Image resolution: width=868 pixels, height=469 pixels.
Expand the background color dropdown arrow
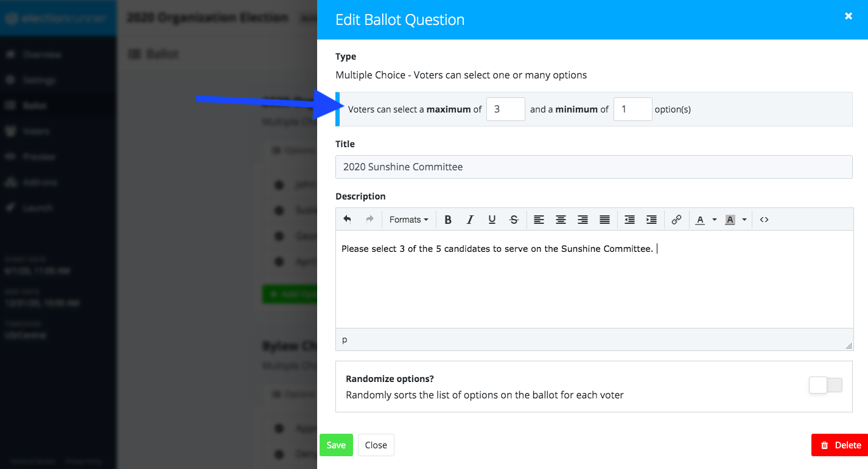[744, 220]
